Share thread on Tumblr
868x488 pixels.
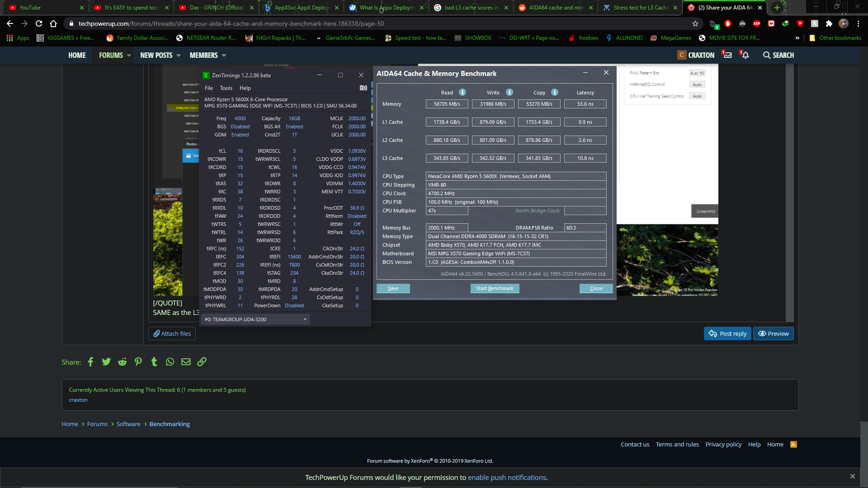[154, 362]
